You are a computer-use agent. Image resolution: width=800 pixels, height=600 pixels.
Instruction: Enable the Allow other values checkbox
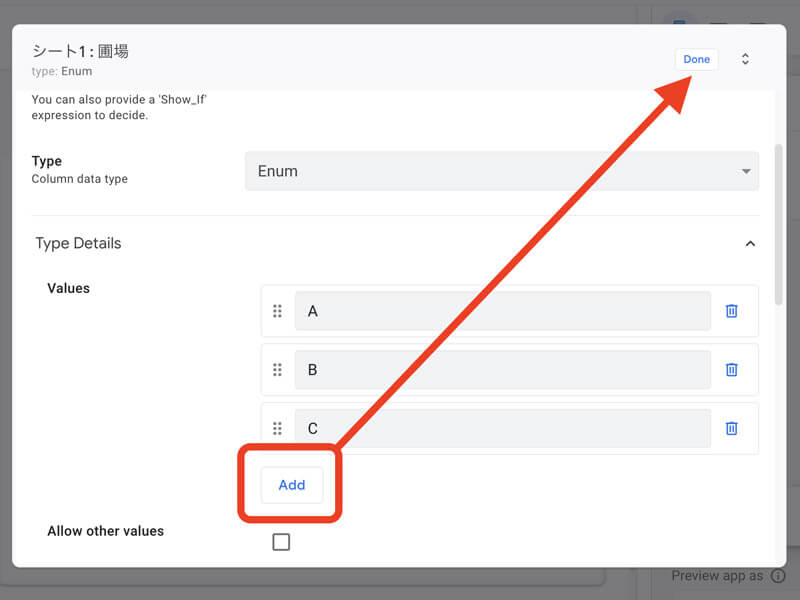(x=281, y=542)
